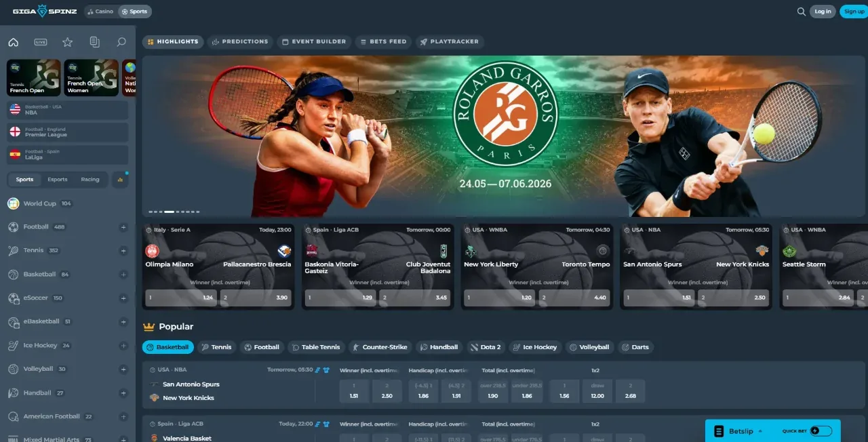Expand the Basketball category plus button
868x442 pixels.
pos(123,275)
